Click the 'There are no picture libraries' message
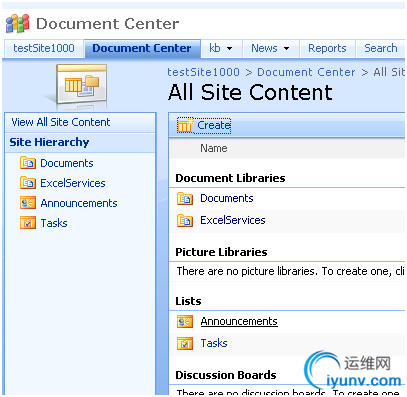 coord(290,271)
